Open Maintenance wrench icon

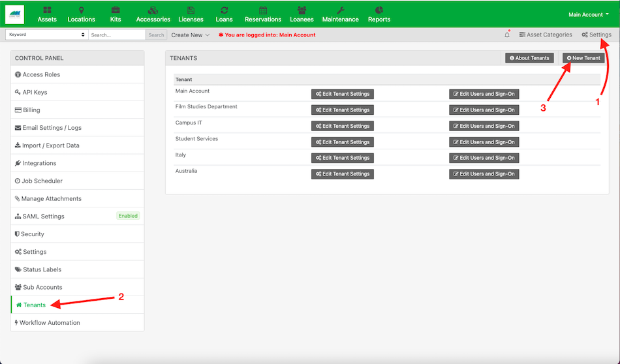340,14
